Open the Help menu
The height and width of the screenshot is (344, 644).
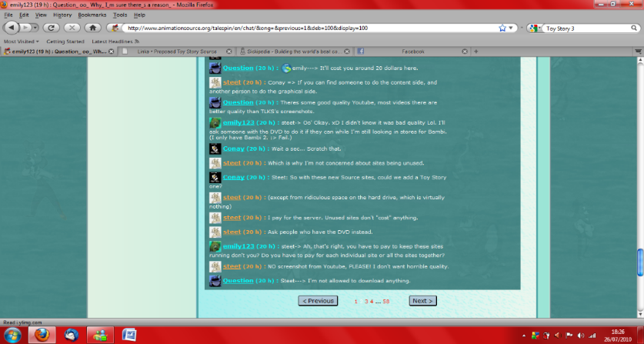[x=139, y=15]
